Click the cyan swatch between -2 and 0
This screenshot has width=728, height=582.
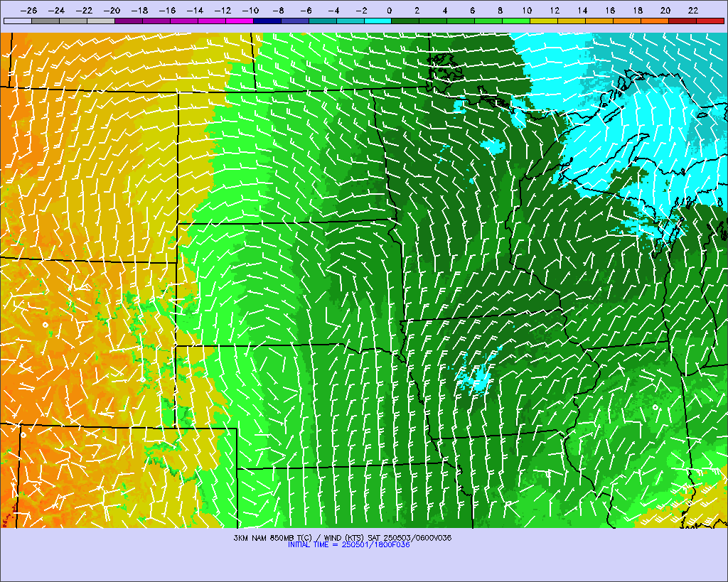tap(378, 21)
